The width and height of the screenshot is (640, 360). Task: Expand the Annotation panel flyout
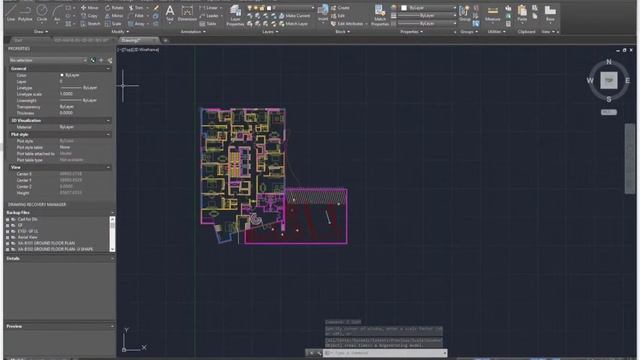point(193,31)
